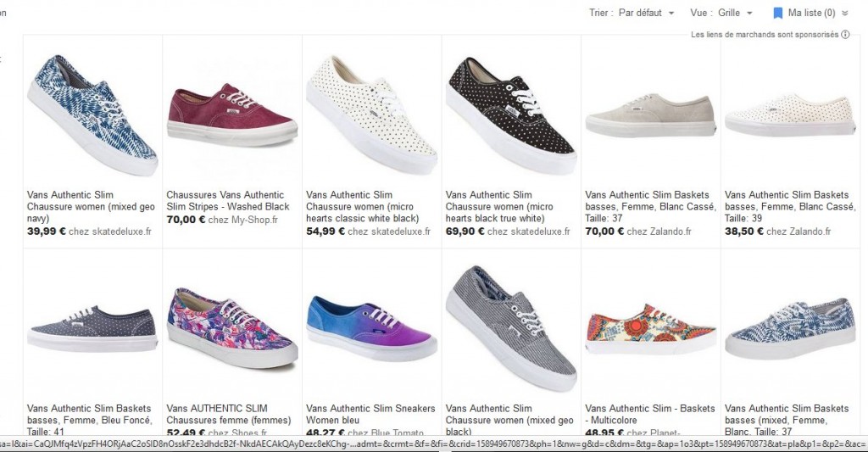Open the white dotted Zalando size 39 shoe image
Viewport: 868px width, 452px height.
click(x=790, y=114)
